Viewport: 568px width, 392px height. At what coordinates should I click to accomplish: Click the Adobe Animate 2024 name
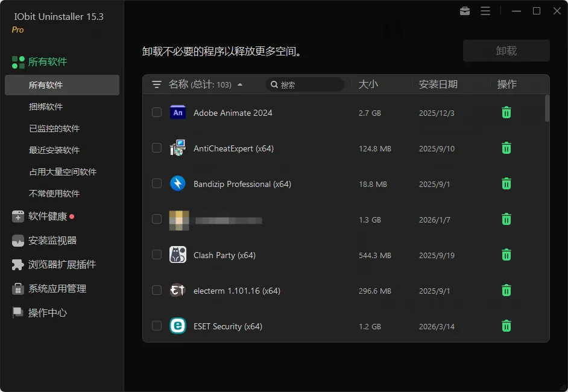pyautogui.click(x=233, y=113)
